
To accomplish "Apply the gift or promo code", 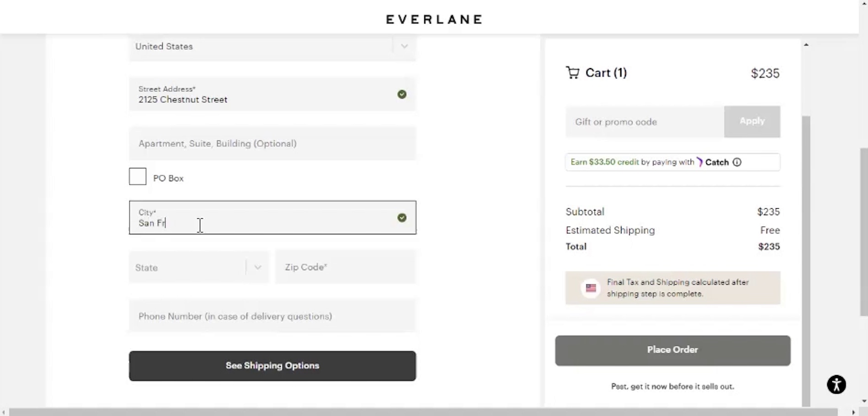I will pyautogui.click(x=752, y=121).
